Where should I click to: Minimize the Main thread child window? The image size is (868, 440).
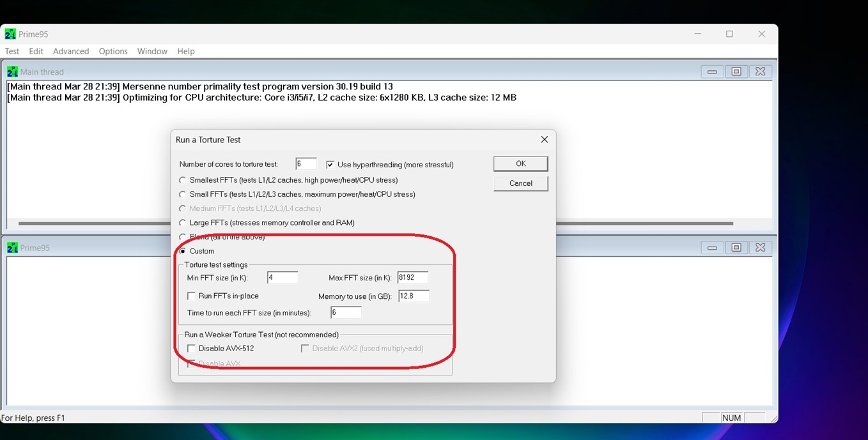point(712,72)
